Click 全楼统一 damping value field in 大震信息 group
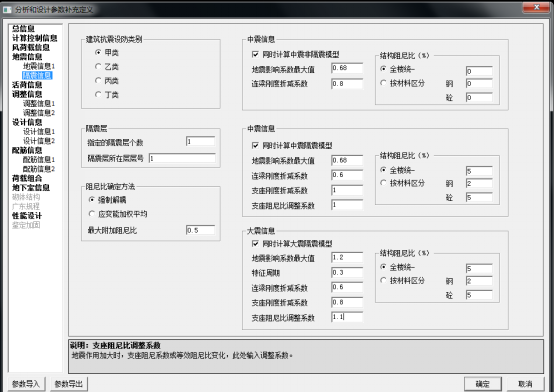 (479, 268)
